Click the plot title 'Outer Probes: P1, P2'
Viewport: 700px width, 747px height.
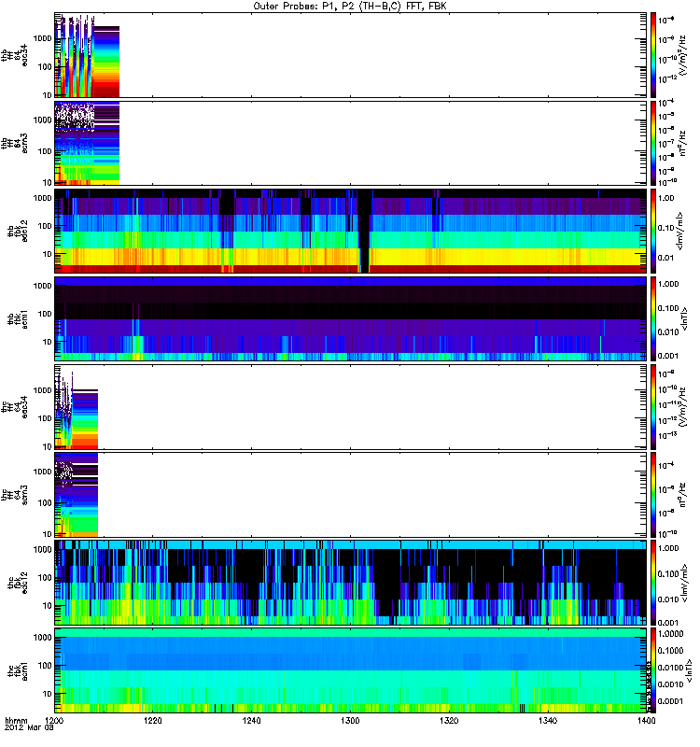click(352, 7)
